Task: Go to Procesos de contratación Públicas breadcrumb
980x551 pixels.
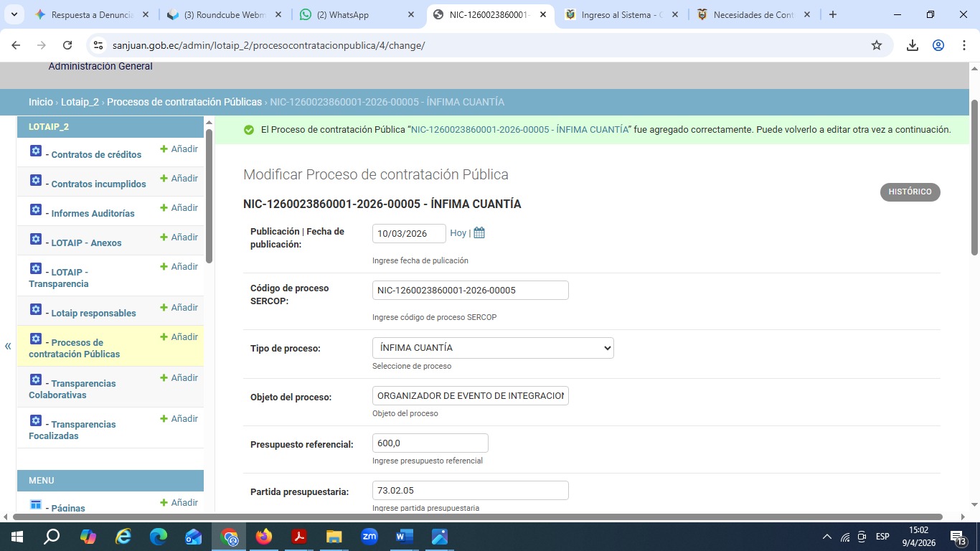Action: (x=184, y=102)
